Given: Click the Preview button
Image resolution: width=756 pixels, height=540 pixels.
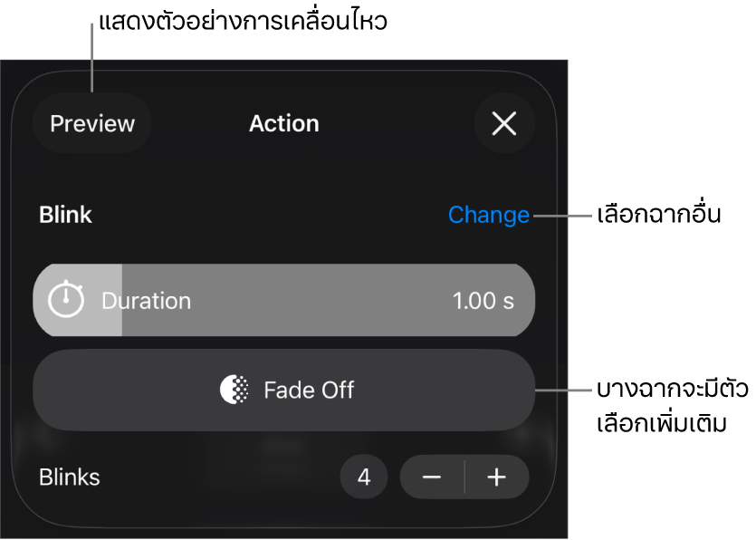Looking at the screenshot, I should (92, 123).
